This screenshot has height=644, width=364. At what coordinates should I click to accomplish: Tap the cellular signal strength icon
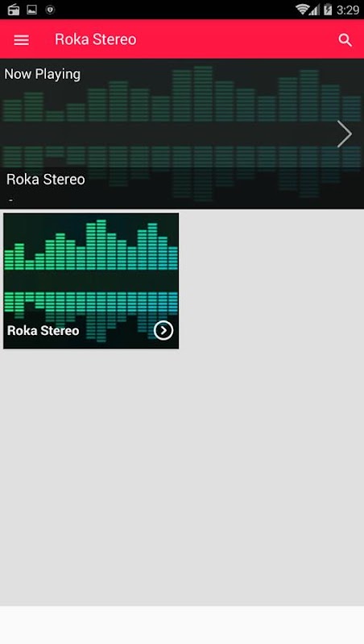pyautogui.click(x=314, y=10)
